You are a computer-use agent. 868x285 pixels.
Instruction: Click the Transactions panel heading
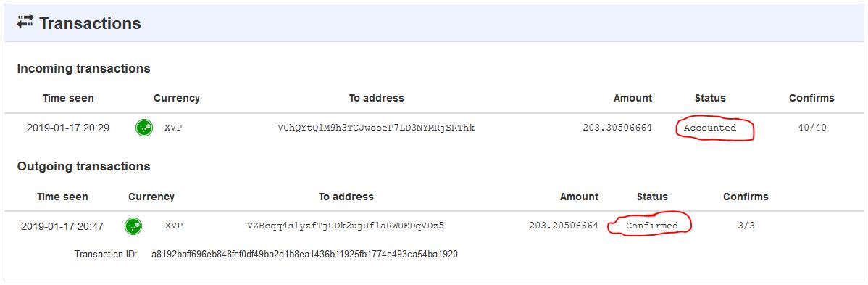click(x=90, y=23)
